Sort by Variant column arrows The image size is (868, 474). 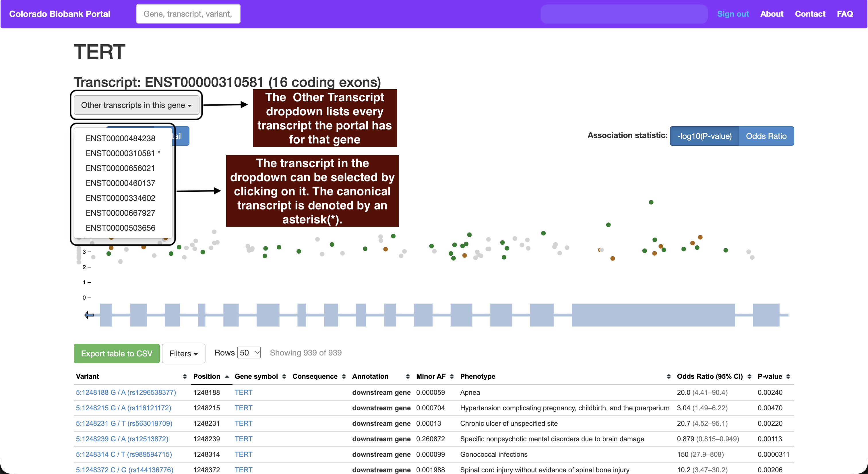(x=185, y=376)
